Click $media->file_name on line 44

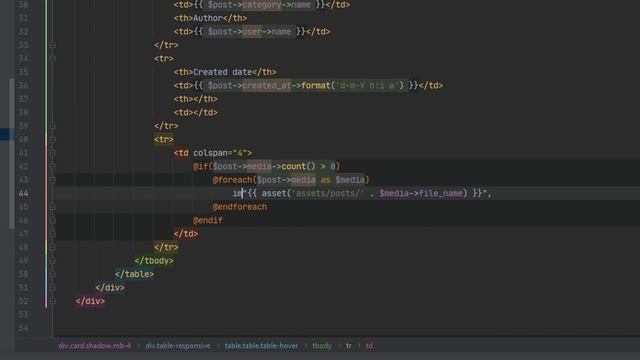point(421,193)
